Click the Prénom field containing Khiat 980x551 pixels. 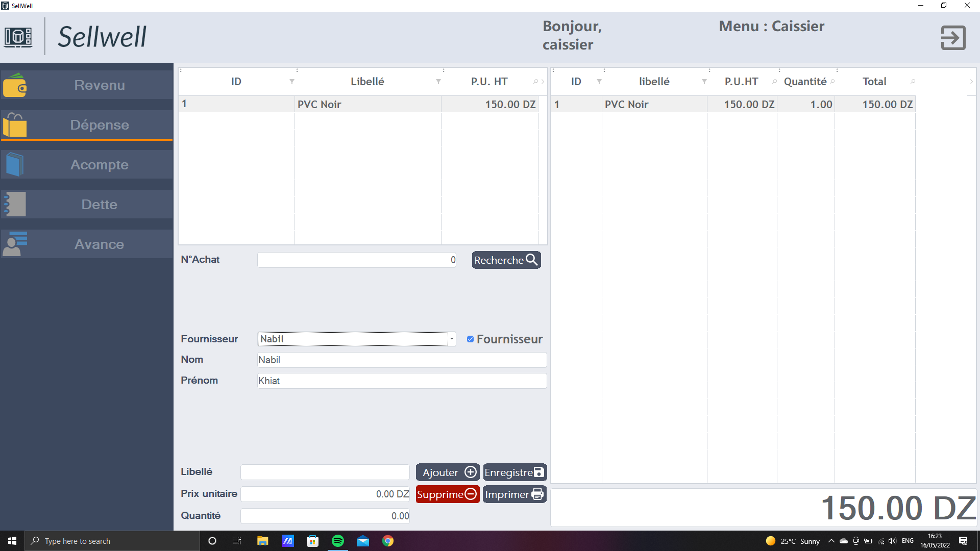[x=402, y=381]
